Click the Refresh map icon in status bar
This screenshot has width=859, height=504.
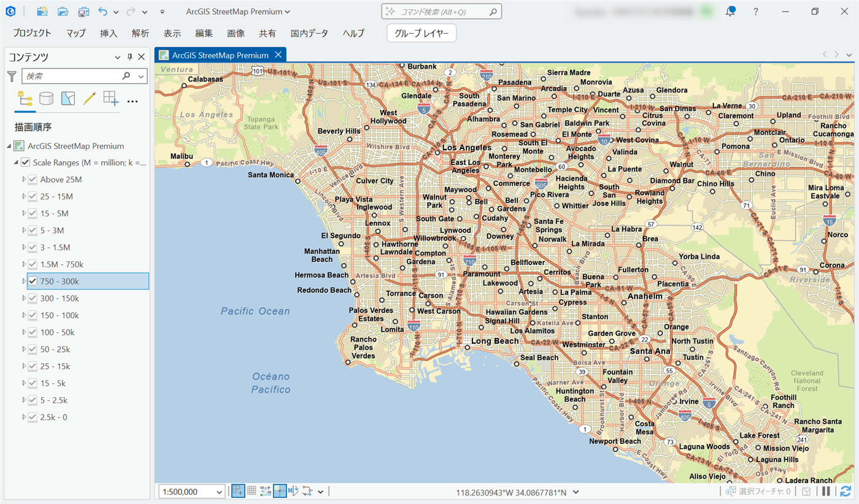tap(846, 491)
